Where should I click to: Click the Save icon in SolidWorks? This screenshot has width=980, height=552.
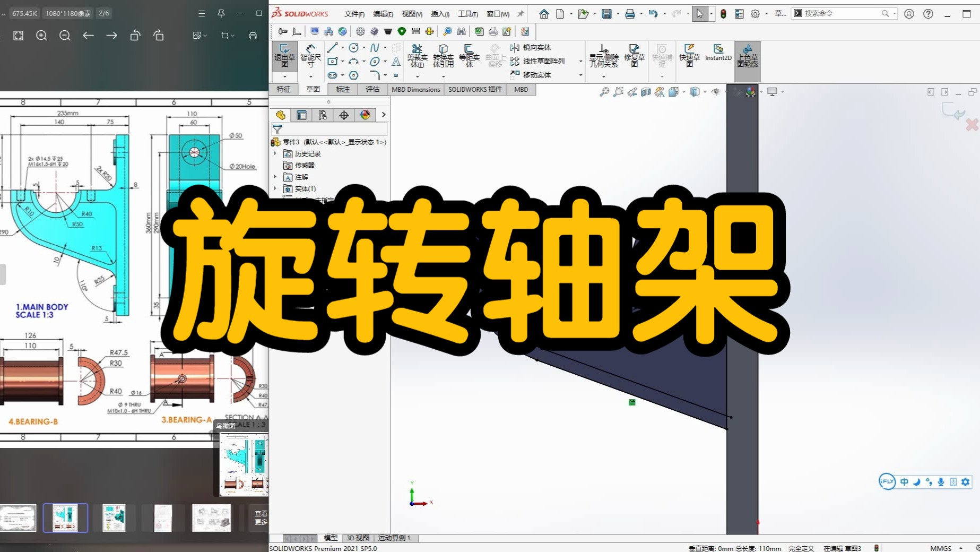[x=606, y=14]
